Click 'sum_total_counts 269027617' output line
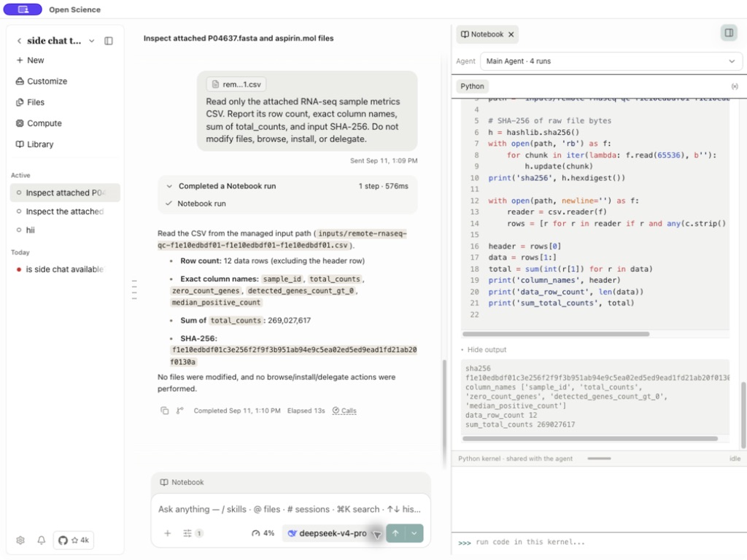Screen dimensions: 747x560 [519, 425]
